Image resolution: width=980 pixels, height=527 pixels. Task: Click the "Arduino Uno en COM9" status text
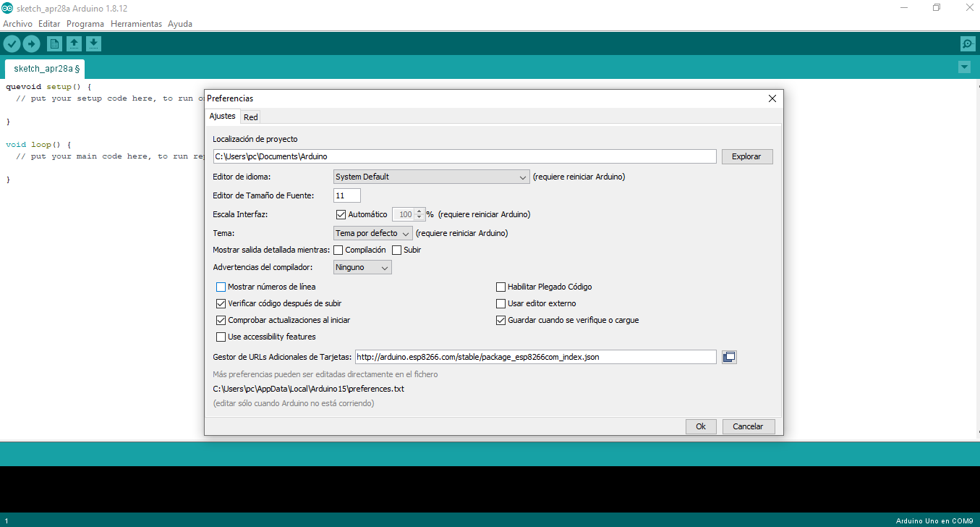coord(934,520)
